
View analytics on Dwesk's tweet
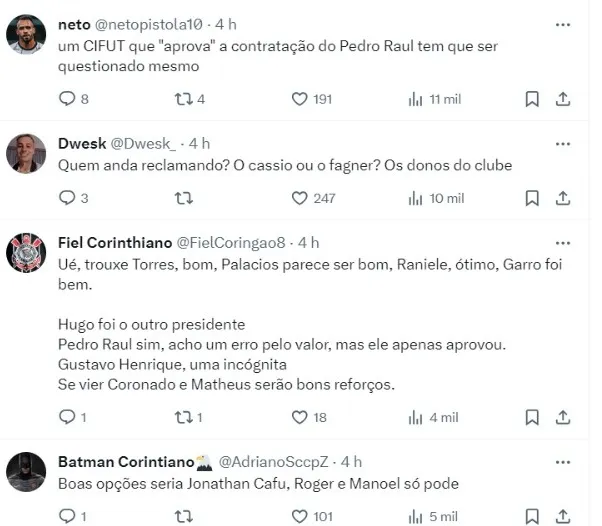[416, 198]
